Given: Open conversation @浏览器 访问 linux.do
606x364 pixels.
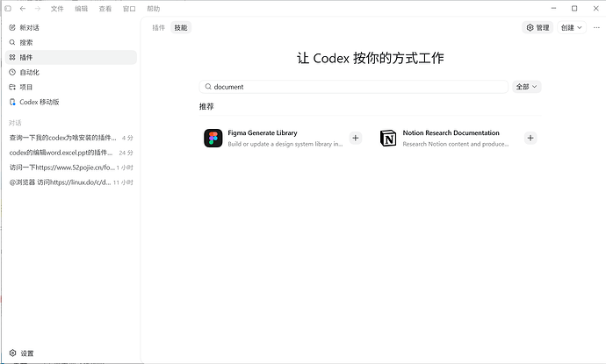Looking at the screenshot, I should (x=71, y=182).
